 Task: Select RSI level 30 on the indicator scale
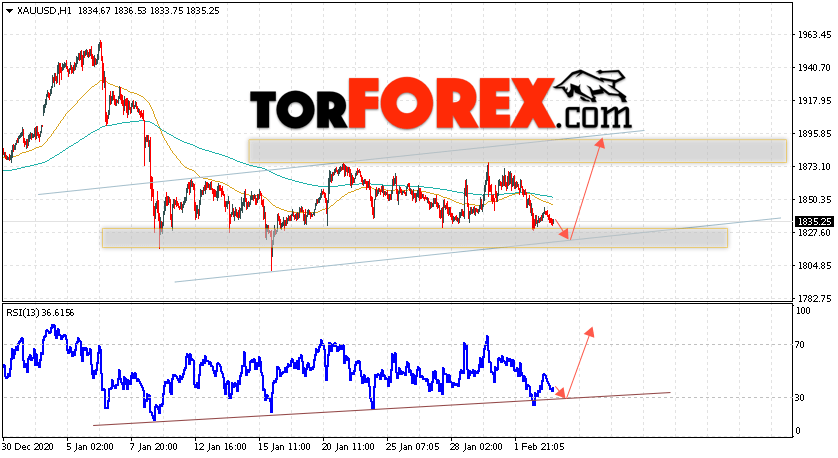[x=800, y=398]
